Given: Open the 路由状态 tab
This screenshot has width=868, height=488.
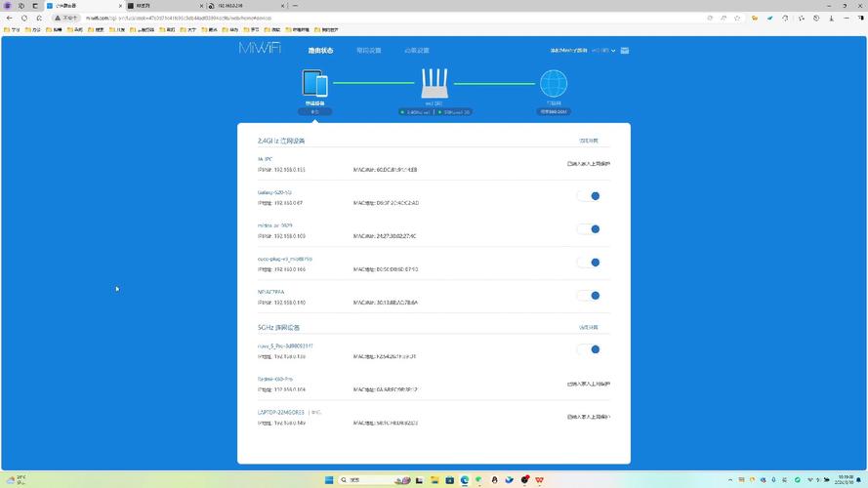Looking at the screenshot, I should [x=320, y=50].
